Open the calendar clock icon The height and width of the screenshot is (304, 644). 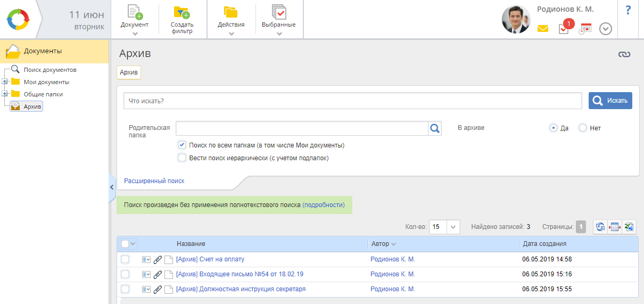(585, 29)
